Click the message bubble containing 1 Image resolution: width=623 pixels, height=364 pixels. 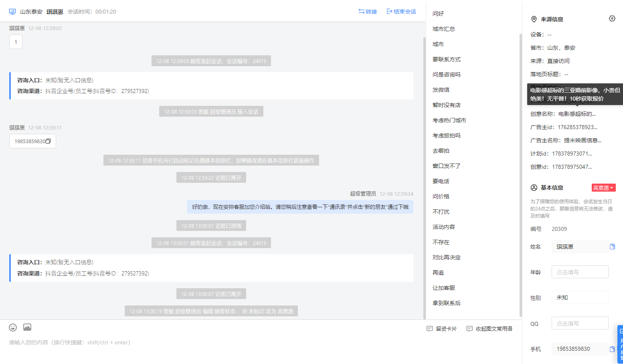pos(16,42)
